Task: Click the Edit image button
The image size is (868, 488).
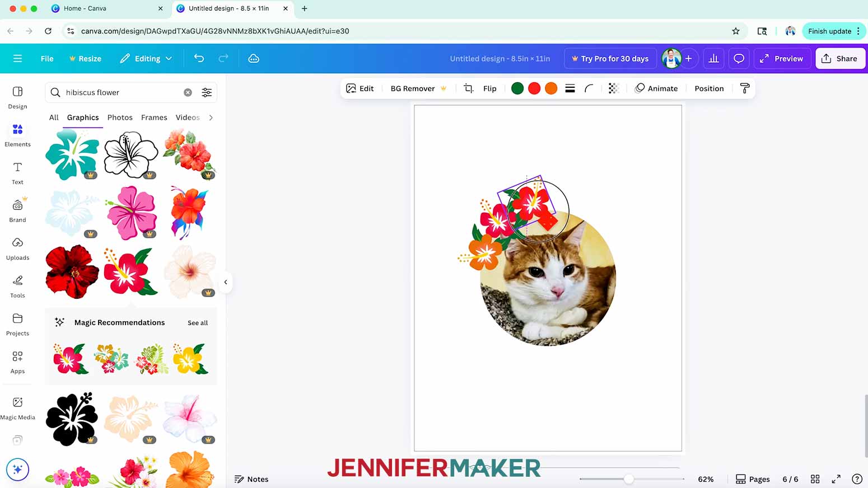Action: click(360, 88)
